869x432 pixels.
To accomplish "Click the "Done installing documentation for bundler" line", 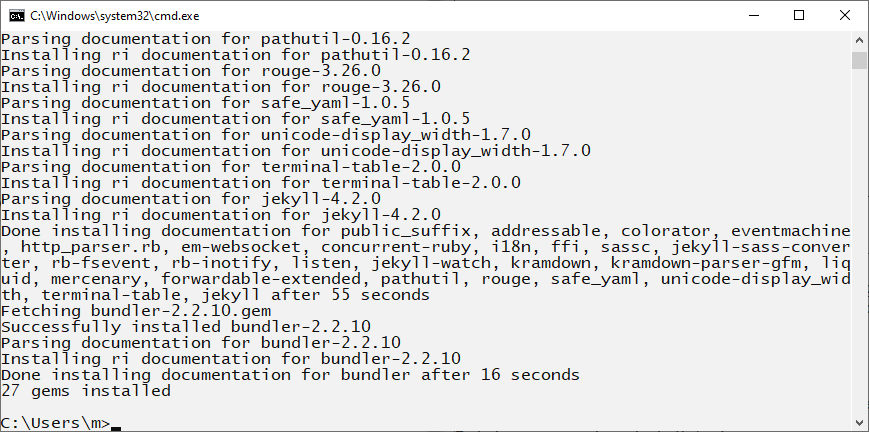I will [x=290, y=375].
